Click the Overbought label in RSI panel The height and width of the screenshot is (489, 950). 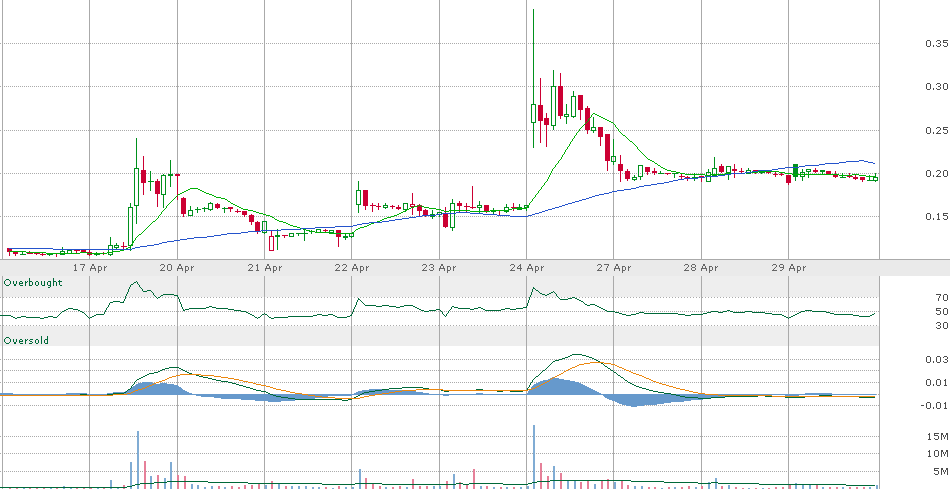(33, 283)
